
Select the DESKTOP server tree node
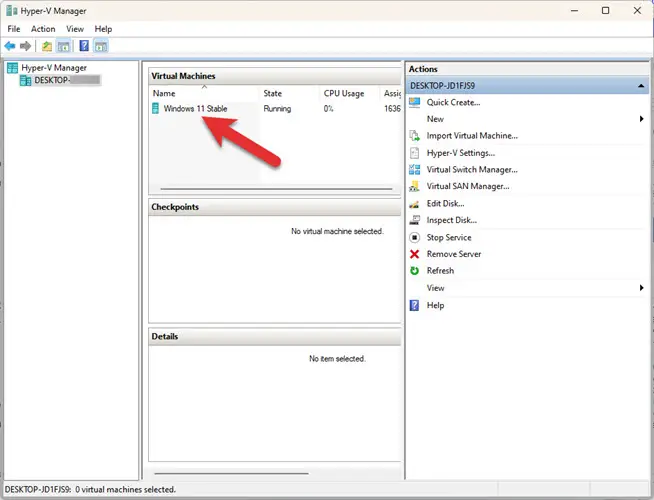point(67,80)
